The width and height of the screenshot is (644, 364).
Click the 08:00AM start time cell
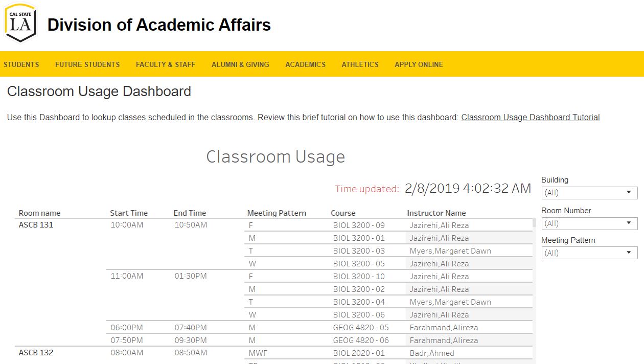[x=127, y=352]
